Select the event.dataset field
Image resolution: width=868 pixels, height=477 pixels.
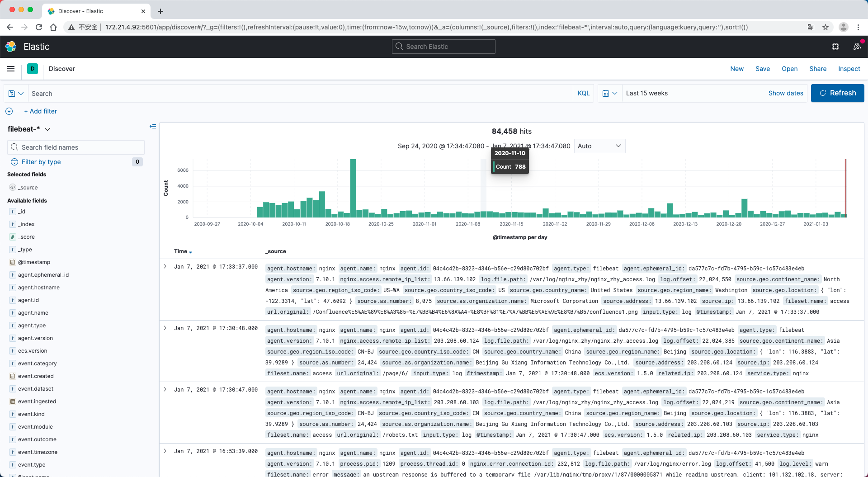(35, 389)
